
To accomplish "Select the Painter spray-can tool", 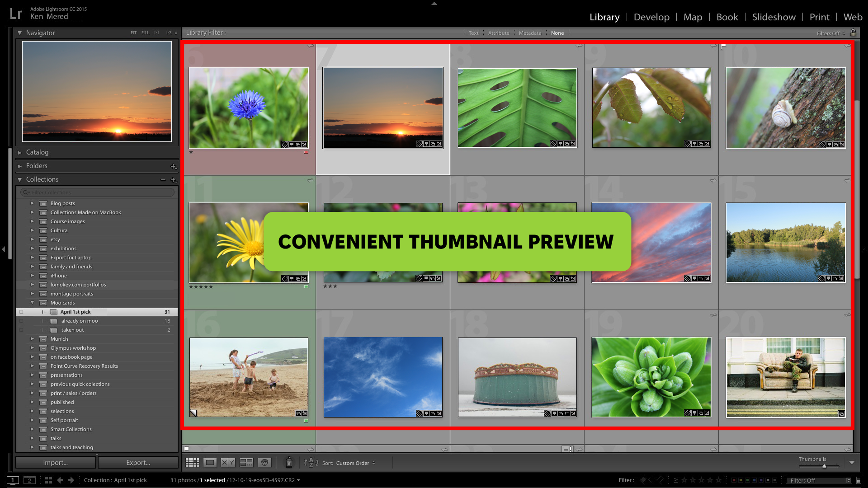I will tap(289, 462).
